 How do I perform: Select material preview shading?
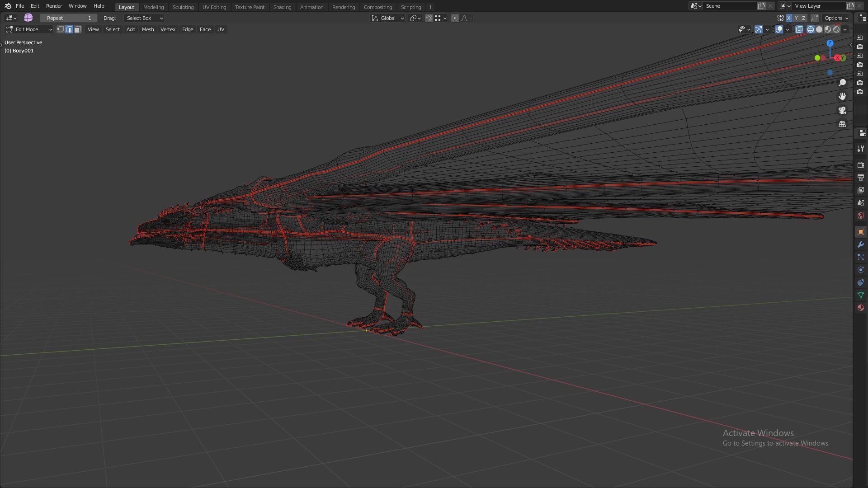[828, 29]
